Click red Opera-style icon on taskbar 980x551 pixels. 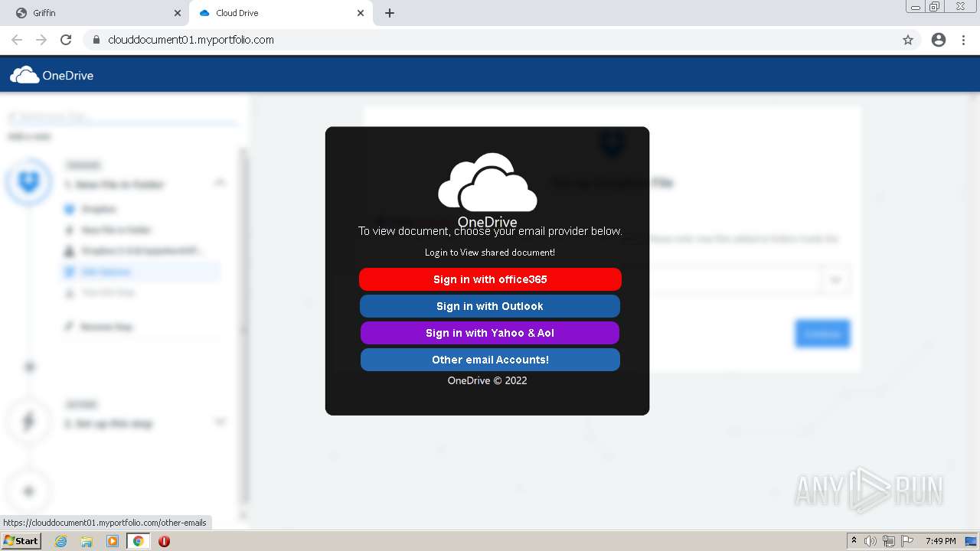point(164,541)
